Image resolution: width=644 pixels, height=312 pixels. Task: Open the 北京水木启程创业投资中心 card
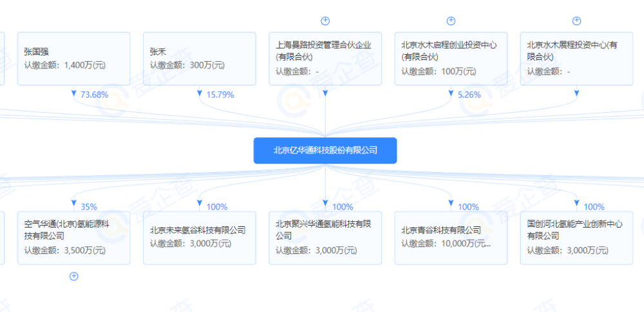click(451, 59)
